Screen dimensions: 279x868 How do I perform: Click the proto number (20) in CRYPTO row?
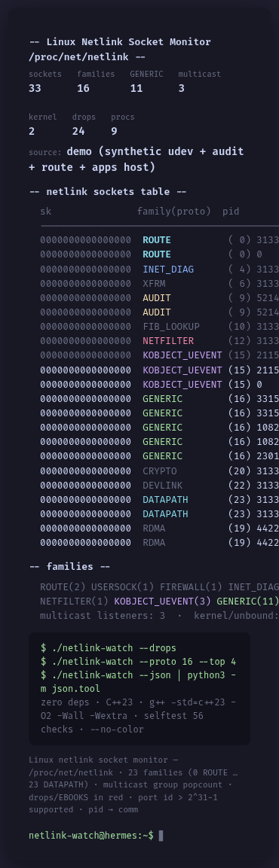(240, 471)
